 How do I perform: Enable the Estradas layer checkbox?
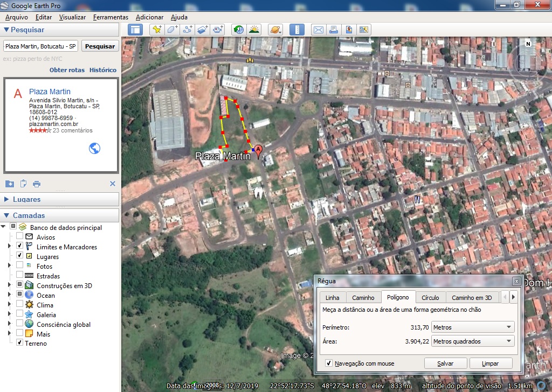click(x=20, y=275)
